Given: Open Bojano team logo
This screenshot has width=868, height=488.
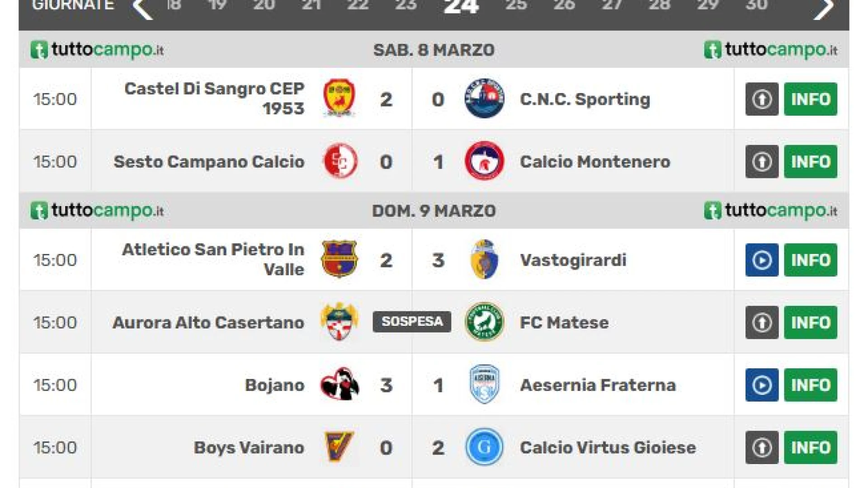Looking at the screenshot, I should pyautogui.click(x=340, y=385).
